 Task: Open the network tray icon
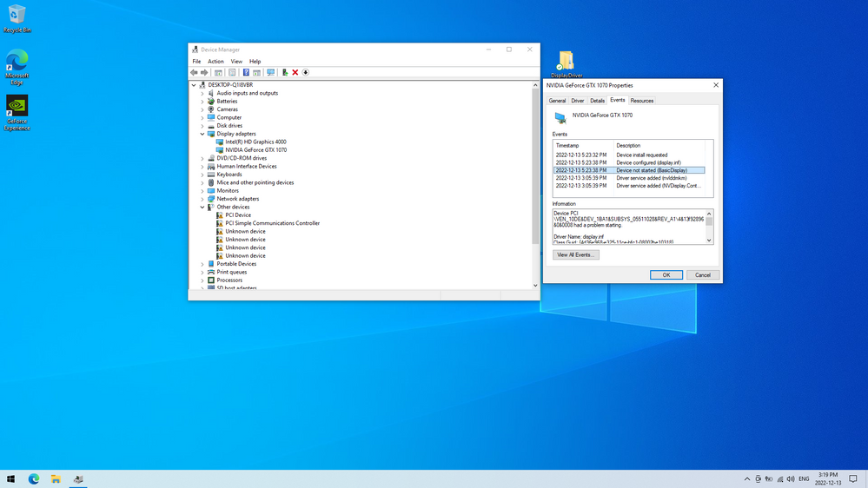click(780, 479)
